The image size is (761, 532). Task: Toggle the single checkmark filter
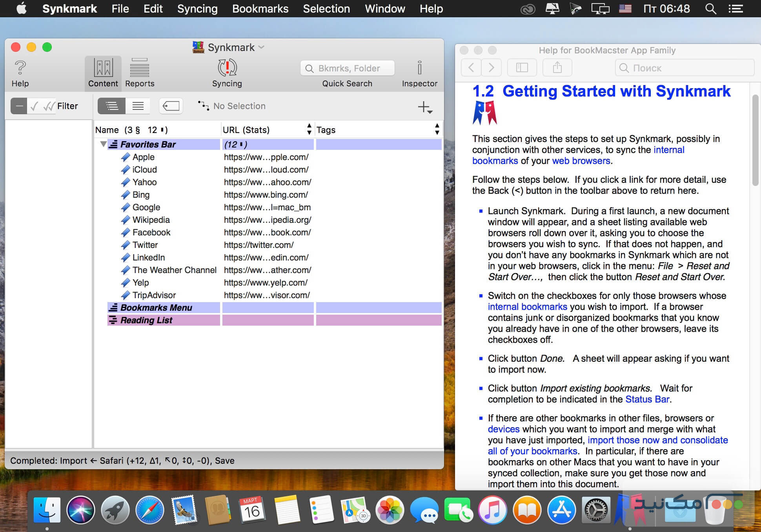pyautogui.click(x=35, y=106)
